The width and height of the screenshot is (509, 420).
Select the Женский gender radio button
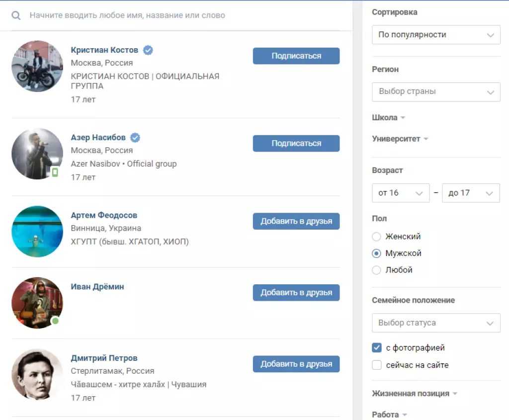(376, 236)
